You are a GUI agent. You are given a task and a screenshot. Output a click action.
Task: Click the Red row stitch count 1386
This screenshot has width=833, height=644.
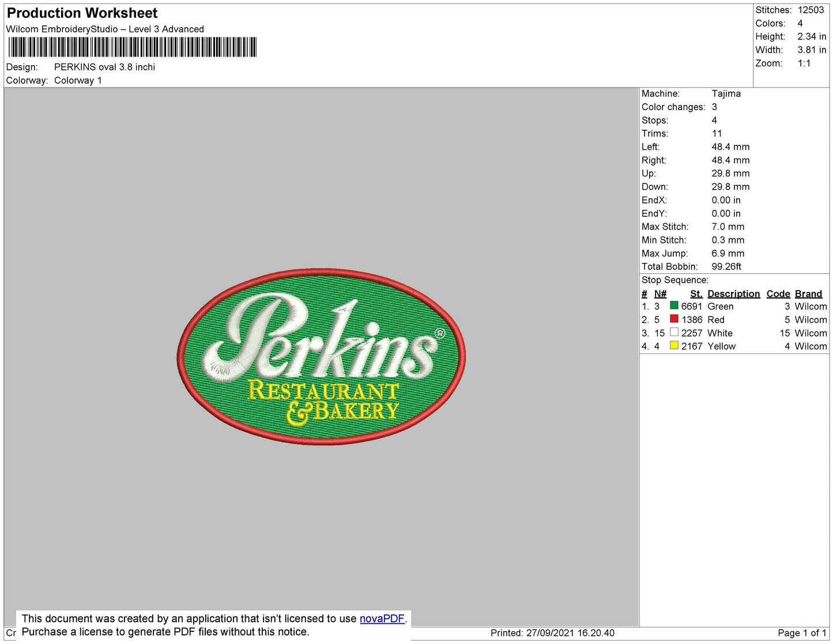pos(692,320)
